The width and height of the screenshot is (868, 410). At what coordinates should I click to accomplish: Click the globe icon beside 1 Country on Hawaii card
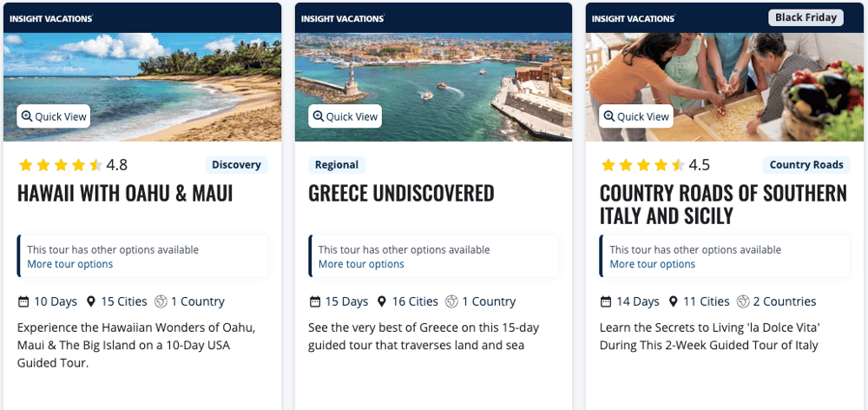160,301
